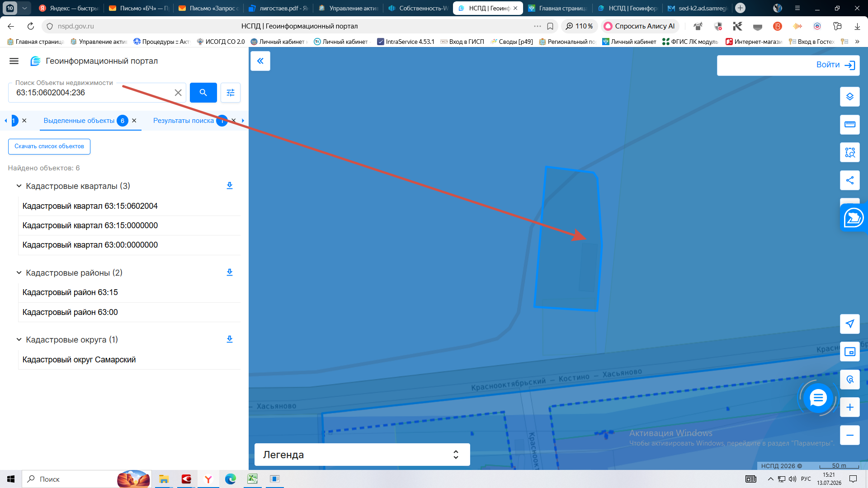
Task: Toggle the overview map window icon
Action: tap(850, 352)
